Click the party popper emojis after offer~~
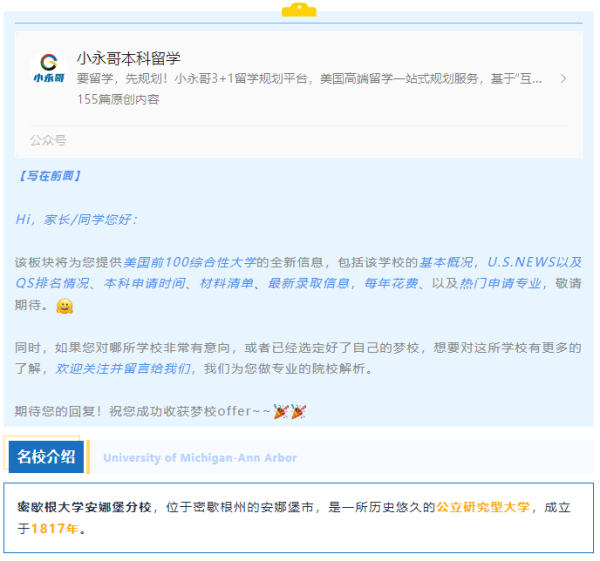 tap(290, 411)
